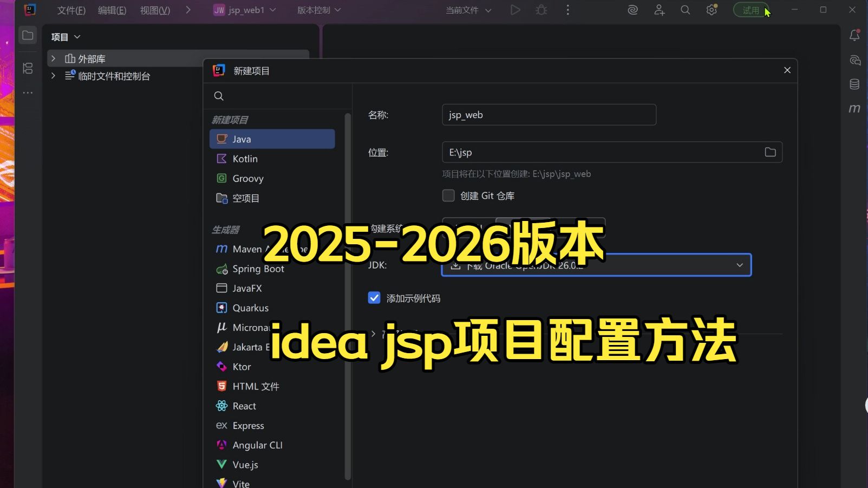Expand hidden main menu items chevron
The width and height of the screenshot is (868, 488).
point(188,10)
